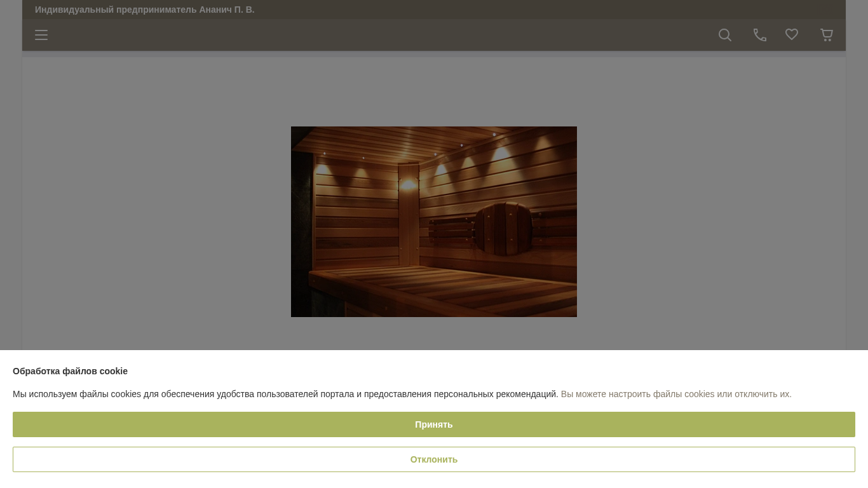This screenshot has width=868, height=488.
Task: Open site search magnifier icon
Action: [x=725, y=35]
